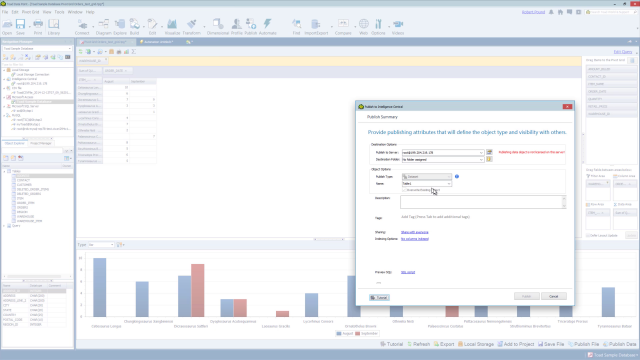Viewport: 640px width, 360px height.
Task: Toggle the Overwrite Existing Object checkbox
Action: click(404, 190)
